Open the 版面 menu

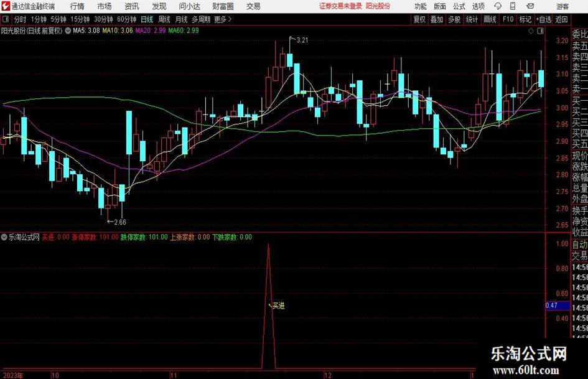click(439, 6)
